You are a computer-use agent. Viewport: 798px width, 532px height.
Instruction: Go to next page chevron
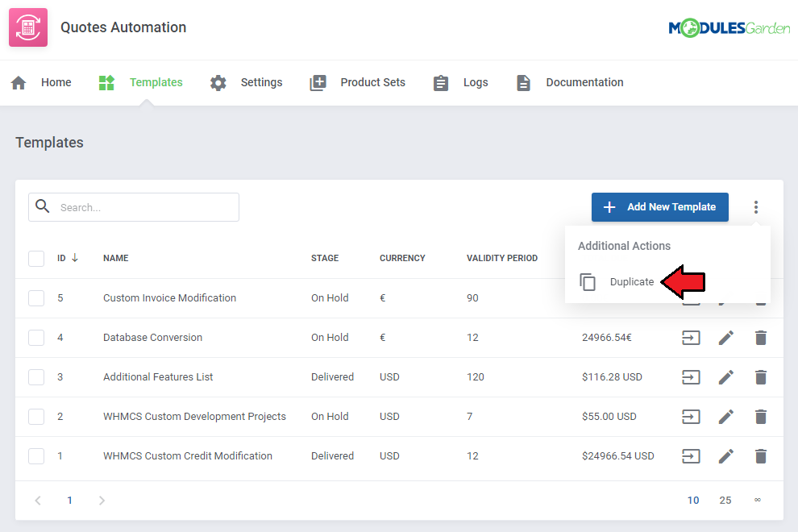coord(102,501)
